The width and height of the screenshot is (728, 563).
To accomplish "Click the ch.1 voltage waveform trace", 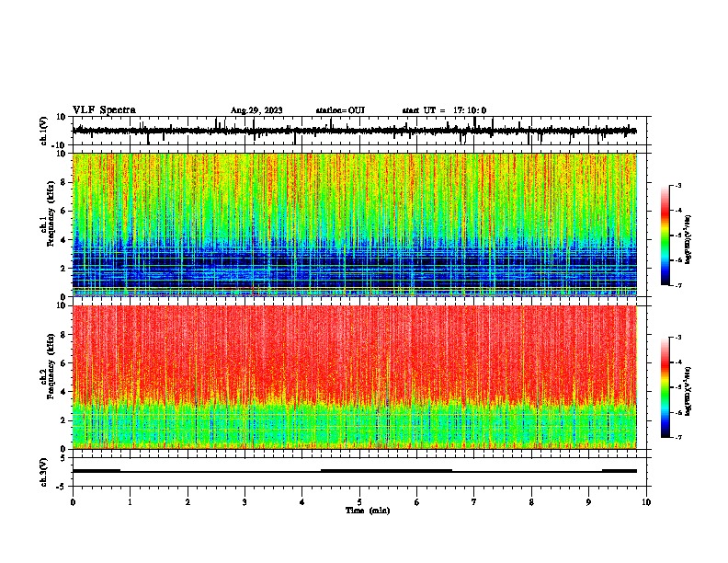I will click(354, 131).
